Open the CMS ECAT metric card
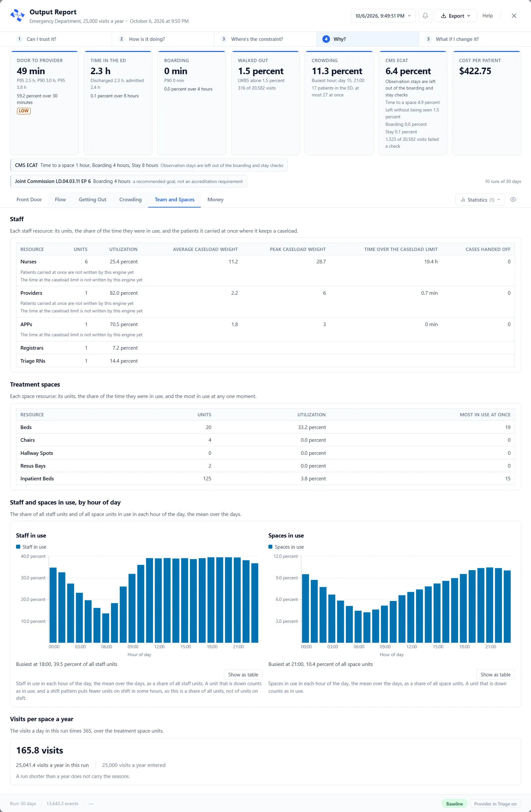 (413, 103)
